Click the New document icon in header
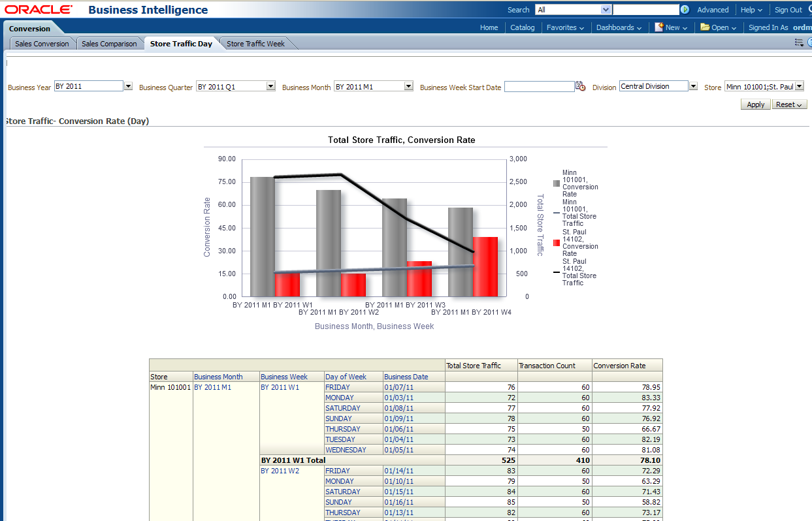Screen dimensions: 812x521 click(x=659, y=27)
